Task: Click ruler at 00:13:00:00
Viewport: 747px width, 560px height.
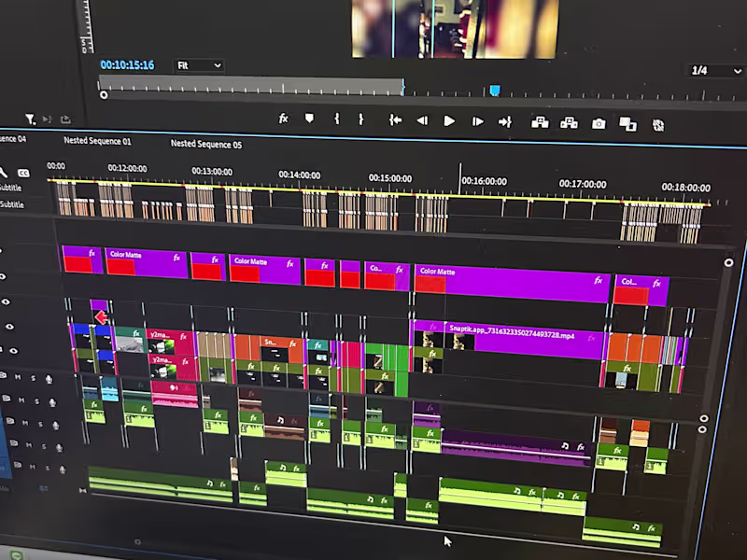Action: pyautogui.click(x=212, y=172)
